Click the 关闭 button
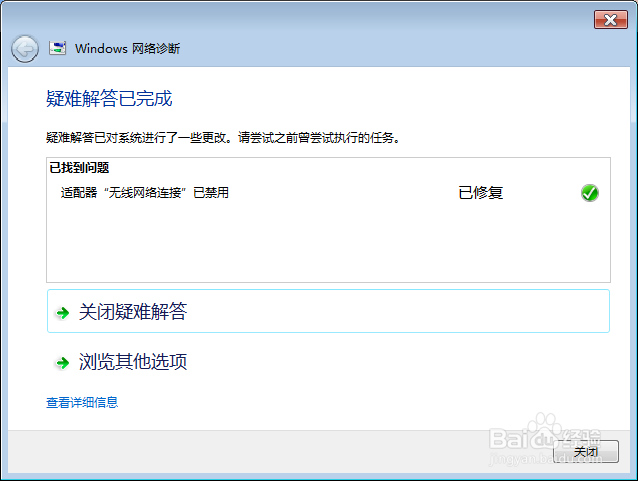This screenshot has height=481, width=638. (586, 451)
